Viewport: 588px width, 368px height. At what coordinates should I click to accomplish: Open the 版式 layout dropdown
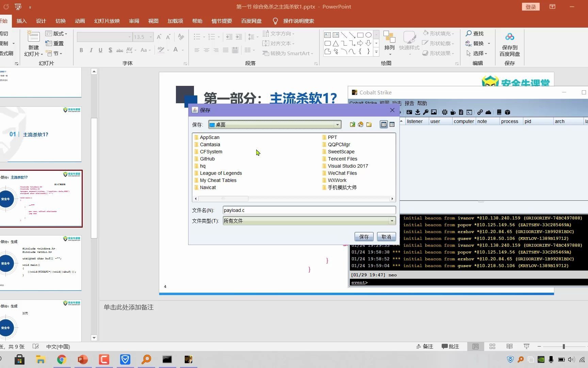(56, 33)
